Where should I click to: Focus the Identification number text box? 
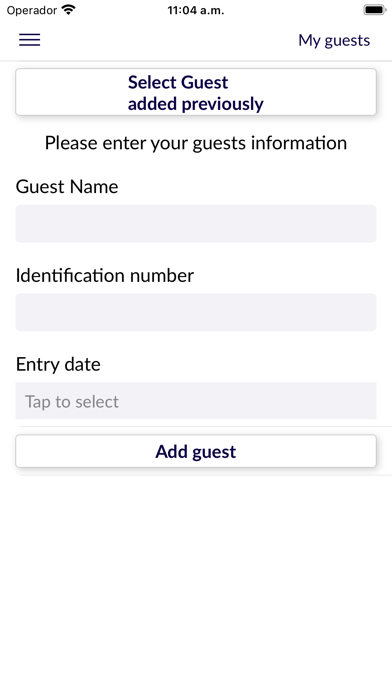196,312
